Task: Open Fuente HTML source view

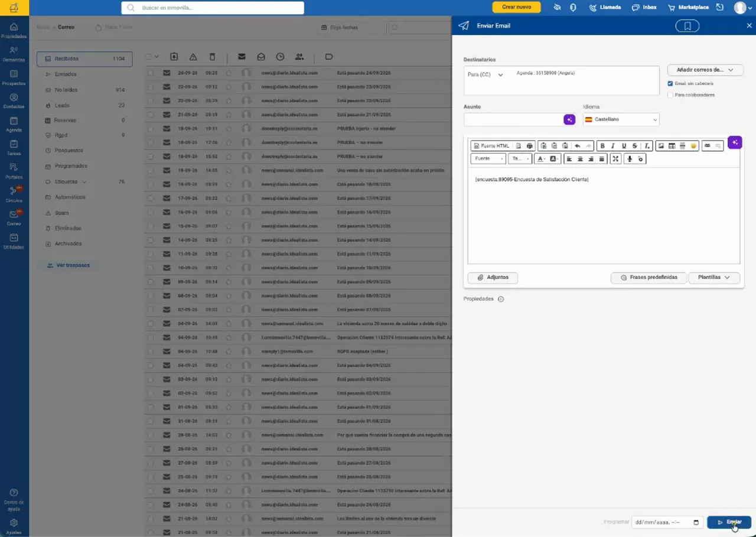Action: point(491,146)
